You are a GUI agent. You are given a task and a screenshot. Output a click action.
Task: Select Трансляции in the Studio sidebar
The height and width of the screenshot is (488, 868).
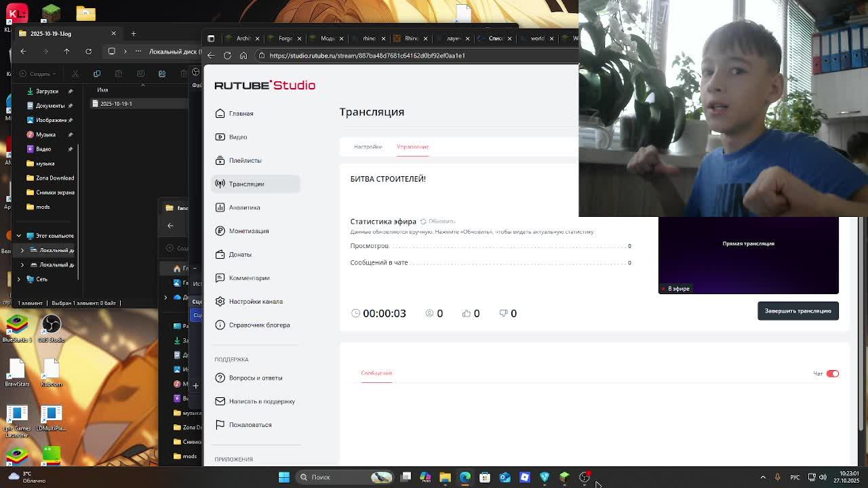[255, 184]
